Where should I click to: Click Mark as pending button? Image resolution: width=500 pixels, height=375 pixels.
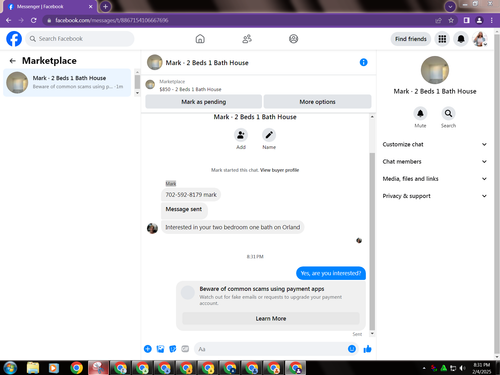(203, 102)
